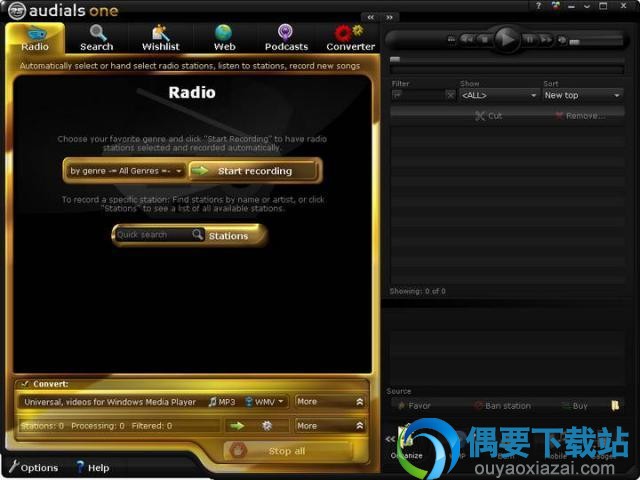Viewport: 640px width, 480px height.
Task: Click the Buy button
Action: [x=575, y=406]
